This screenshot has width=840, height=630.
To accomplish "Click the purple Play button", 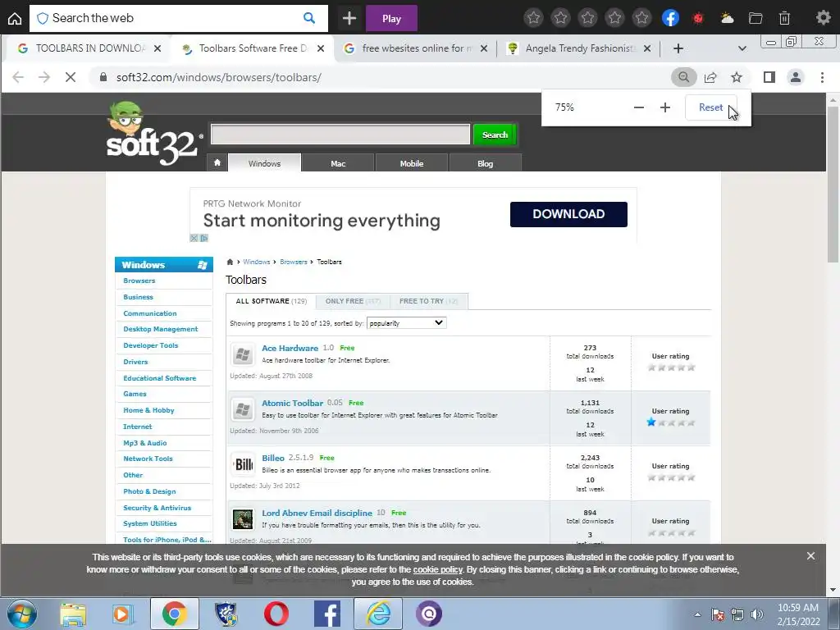I will [x=391, y=19].
